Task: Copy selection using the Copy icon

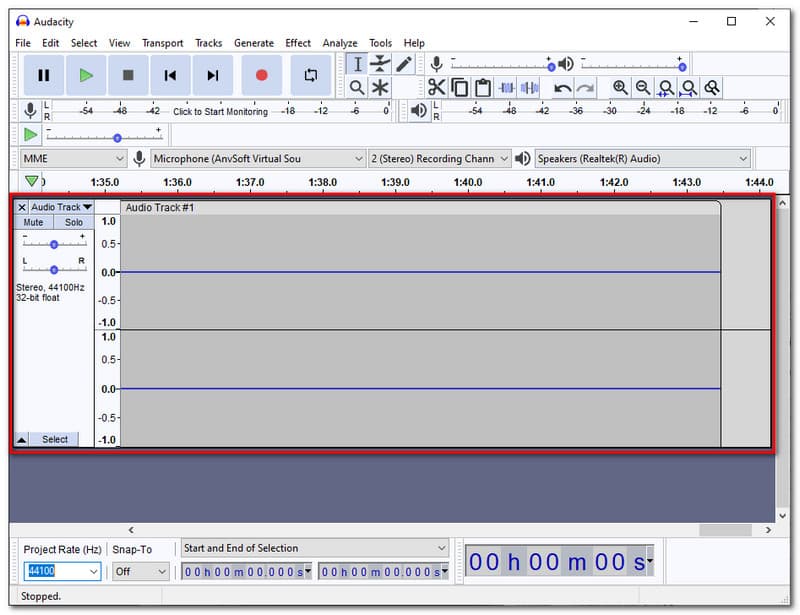Action: coord(460,88)
